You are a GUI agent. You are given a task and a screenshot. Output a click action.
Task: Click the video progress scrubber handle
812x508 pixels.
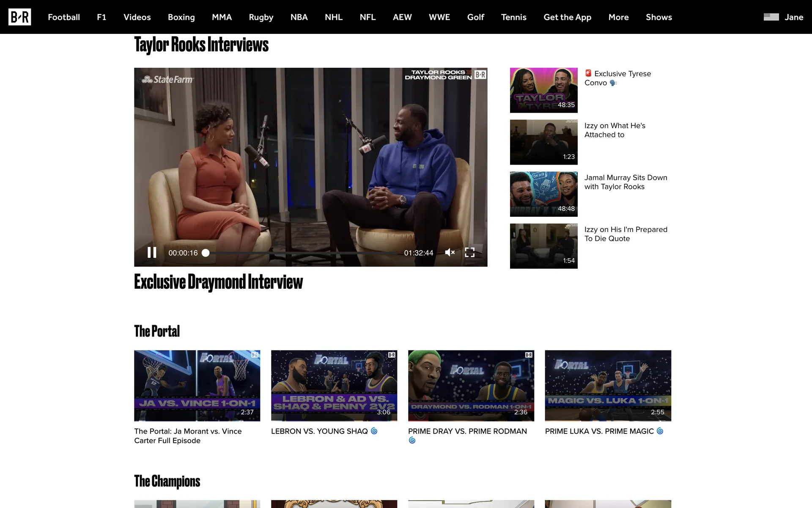pos(206,253)
